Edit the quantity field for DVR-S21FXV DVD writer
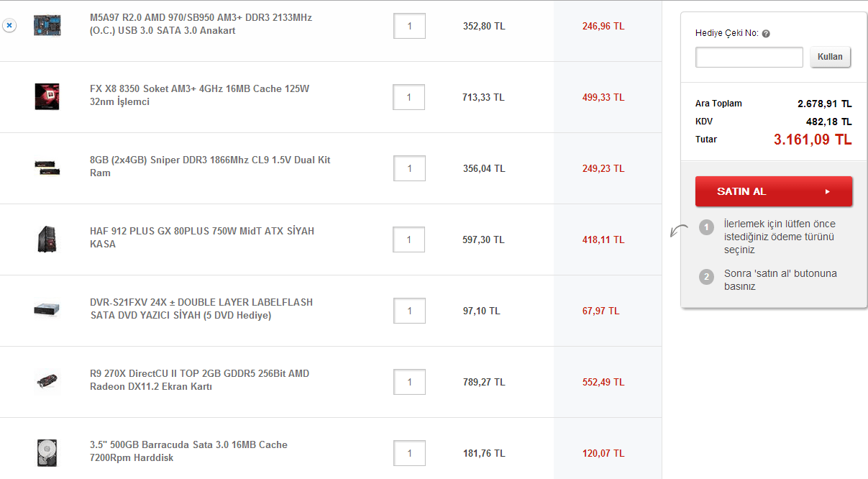Image resolution: width=868 pixels, height=479 pixels. 409,311
